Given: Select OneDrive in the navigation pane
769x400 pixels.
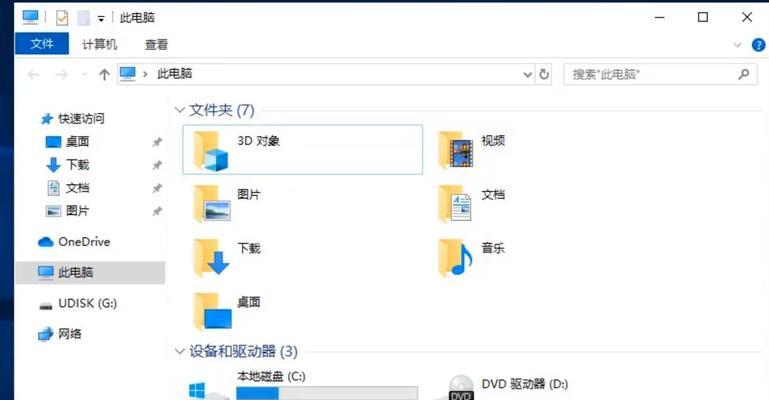Looking at the screenshot, I should click(x=84, y=242).
